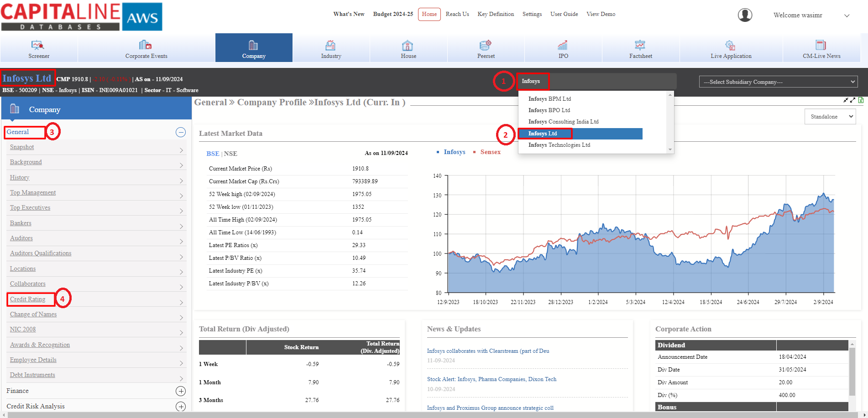Open the Live Application module icon
Viewport: 868px width, 418px height.
tap(730, 45)
